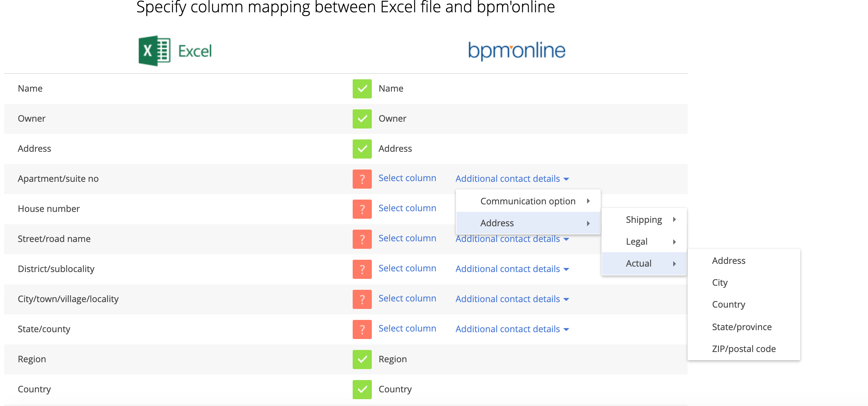Select column for District/sublocality row
868x406 pixels.
coord(407,268)
